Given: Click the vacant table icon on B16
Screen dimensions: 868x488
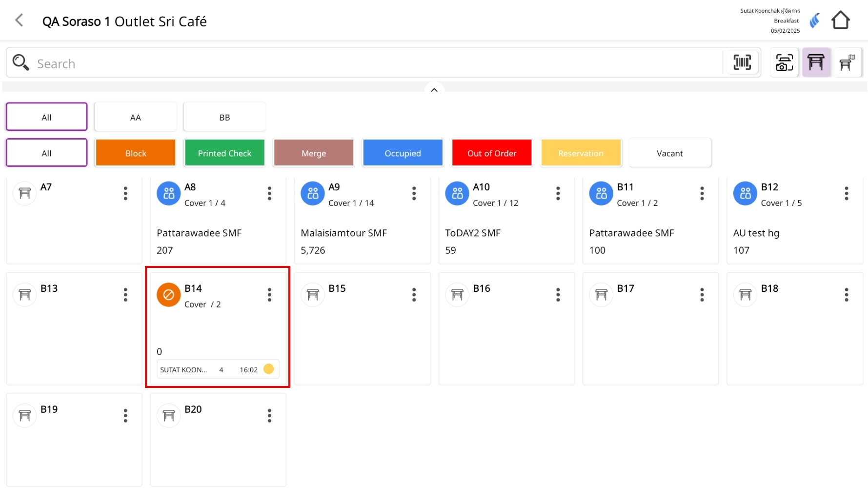Looking at the screenshot, I should pos(457,295).
